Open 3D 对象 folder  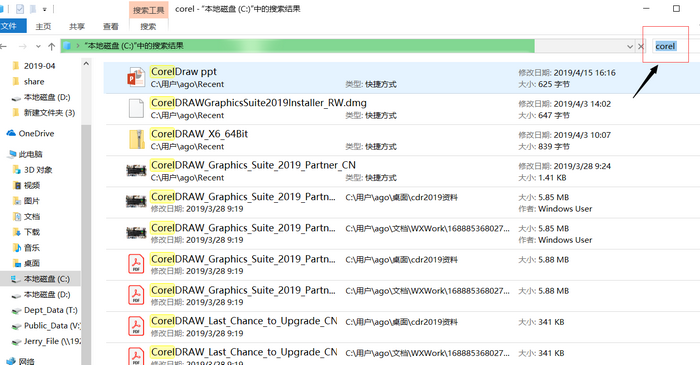click(x=38, y=170)
